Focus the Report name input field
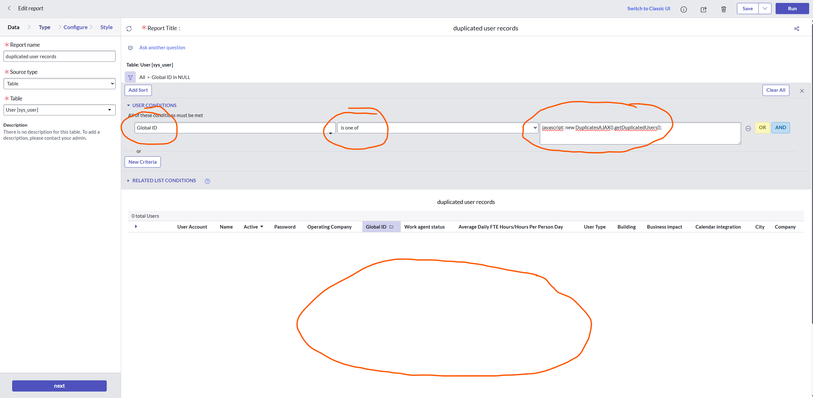Image resolution: width=813 pixels, height=398 pixels. pos(60,56)
